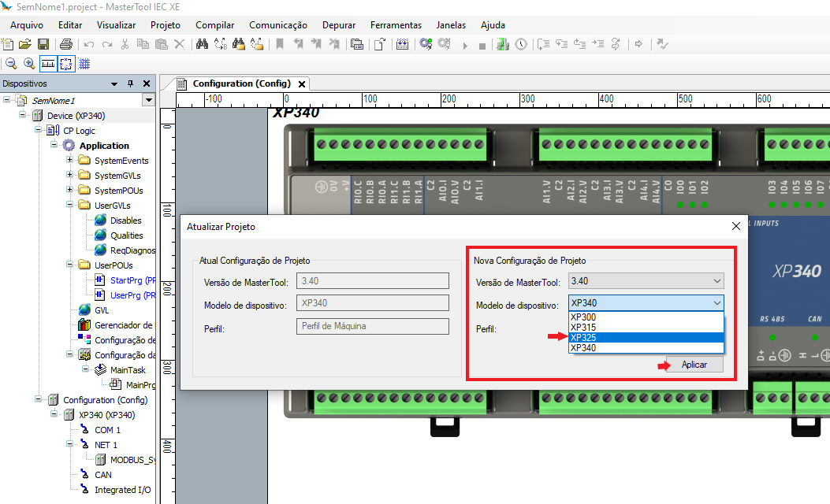Click the Redo arrow icon
This screenshot has width=830, height=504.
[107, 44]
